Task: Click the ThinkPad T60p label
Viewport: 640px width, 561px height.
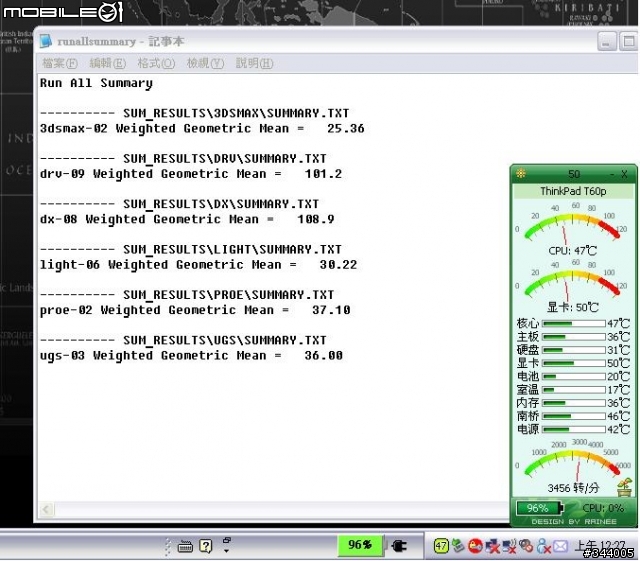Action: pos(573,191)
